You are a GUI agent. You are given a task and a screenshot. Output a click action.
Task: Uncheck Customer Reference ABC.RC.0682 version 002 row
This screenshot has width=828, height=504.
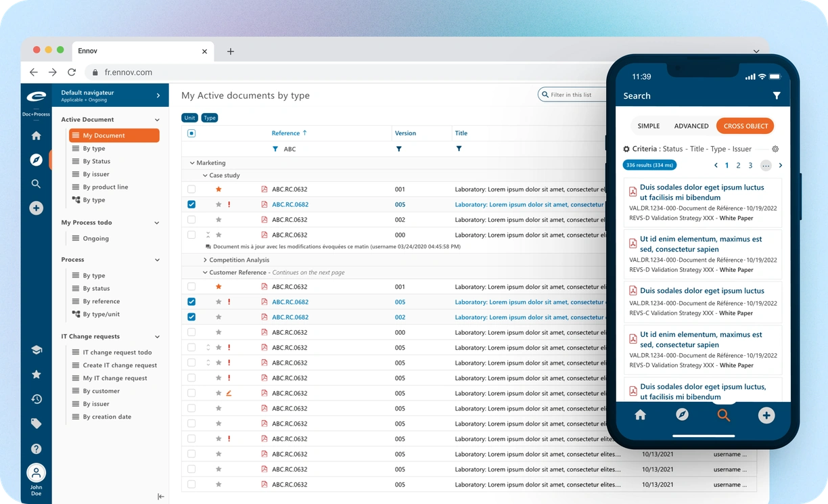tap(191, 317)
